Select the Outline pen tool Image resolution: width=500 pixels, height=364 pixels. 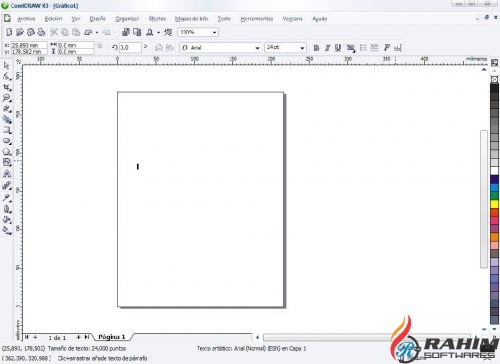pyautogui.click(x=7, y=209)
